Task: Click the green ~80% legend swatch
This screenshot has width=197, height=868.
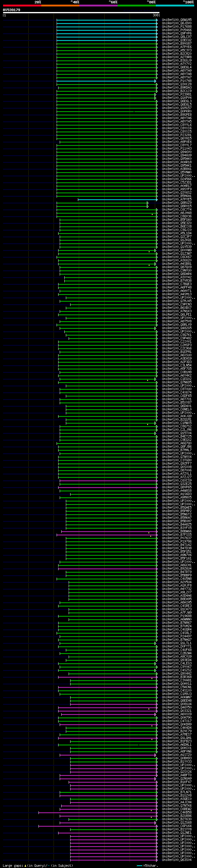Action: (137, 6)
